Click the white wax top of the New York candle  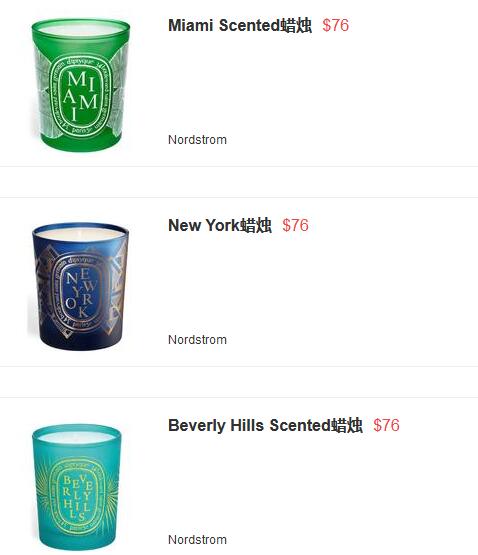pos(80,234)
